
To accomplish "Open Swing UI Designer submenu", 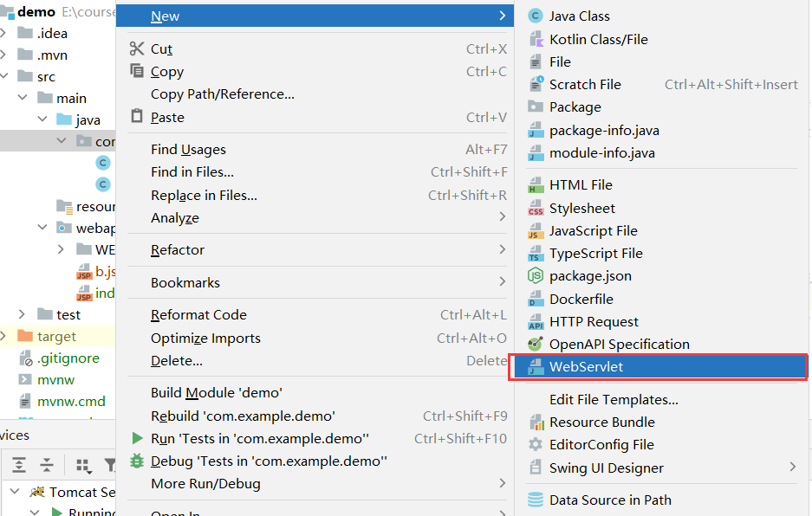I will [x=606, y=468].
